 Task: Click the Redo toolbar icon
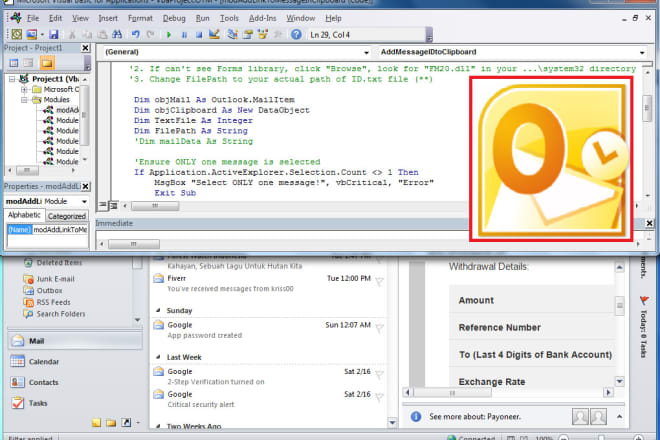pos(150,35)
